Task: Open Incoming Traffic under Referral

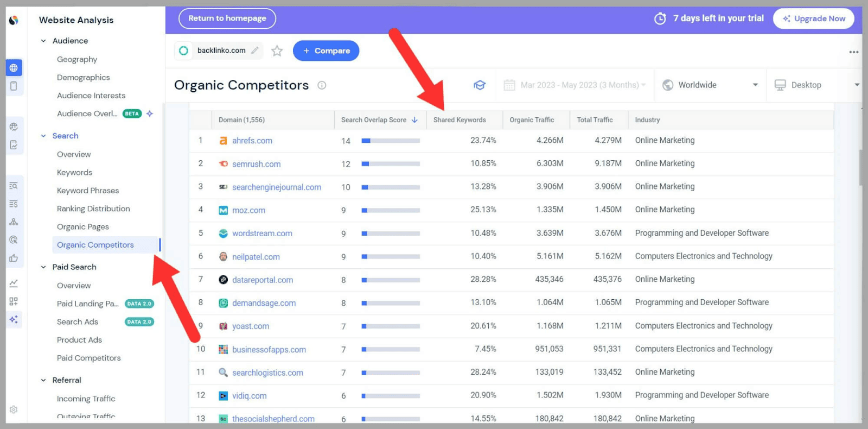Action: coord(86,399)
